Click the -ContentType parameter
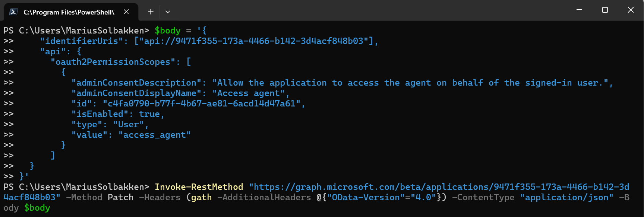Viewport: 644px width, 217px height. coord(483,197)
